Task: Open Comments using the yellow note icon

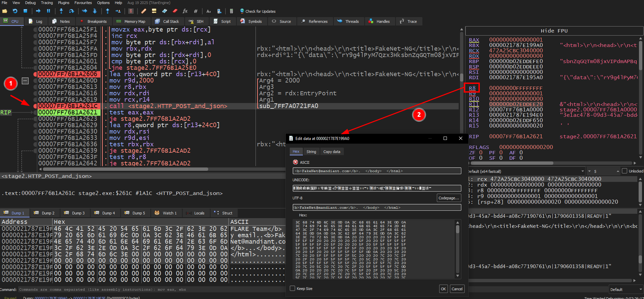Action: (x=154, y=11)
